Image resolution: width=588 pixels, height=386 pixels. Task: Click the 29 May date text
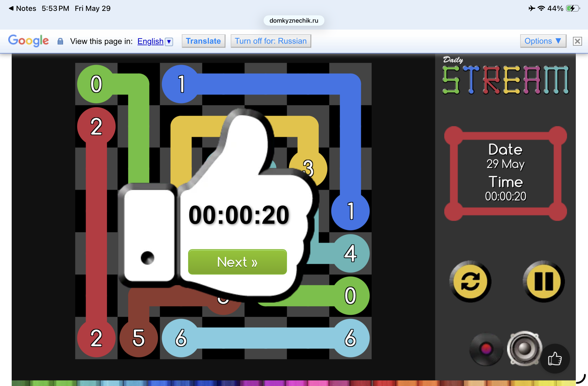click(x=505, y=164)
